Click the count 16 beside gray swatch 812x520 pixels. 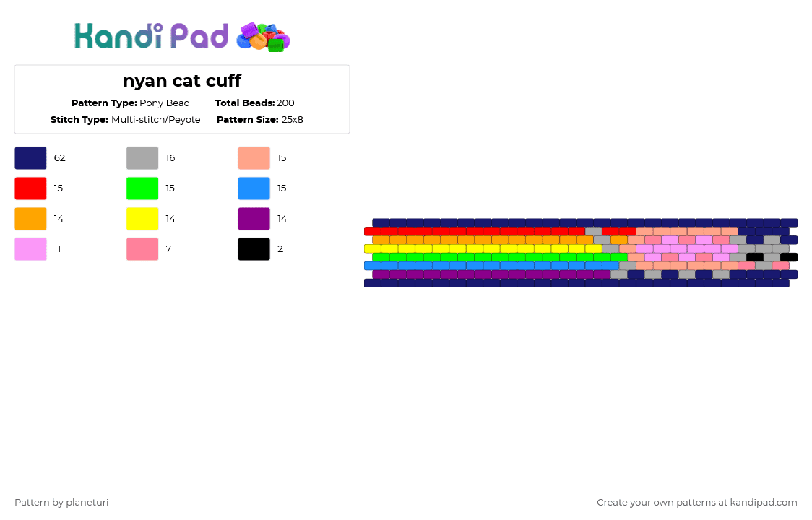click(x=170, y=158)
